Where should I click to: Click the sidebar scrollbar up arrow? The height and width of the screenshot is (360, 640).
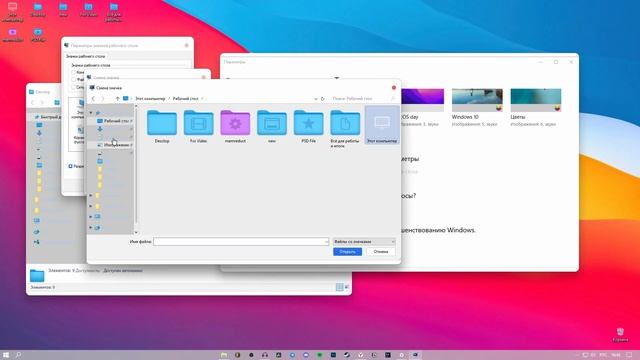pyautogui.click(x=136, y=107)
